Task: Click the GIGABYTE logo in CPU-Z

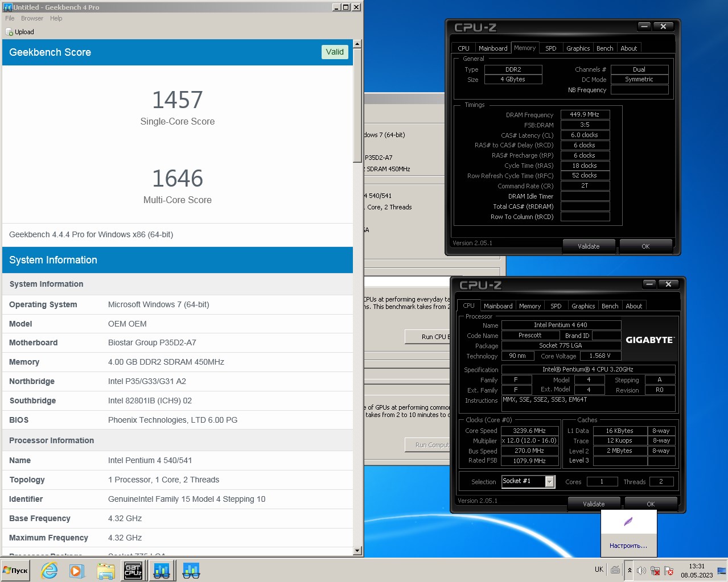Action: 650,340
